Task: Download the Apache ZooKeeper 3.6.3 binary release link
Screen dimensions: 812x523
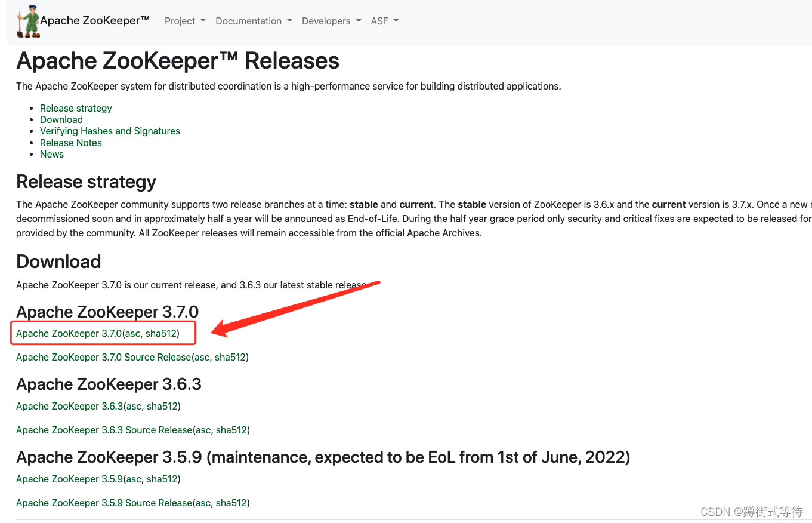Action: pyautogui.click(x=70, y=406)
